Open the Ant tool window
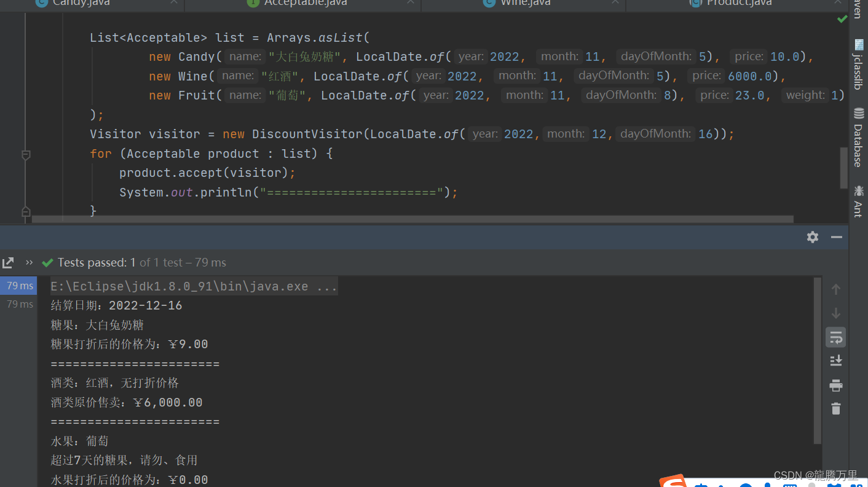The image size is (868, 487). (x=858, y=201)
